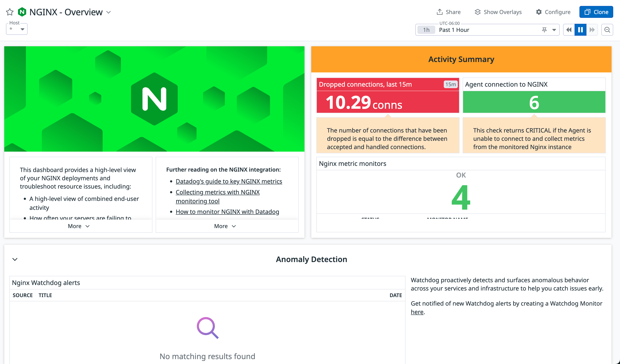The height and width of the screenshot is (364, 620).
Task: Clone this dashboard
Action: pyautogui.click(x=596, y=12)
